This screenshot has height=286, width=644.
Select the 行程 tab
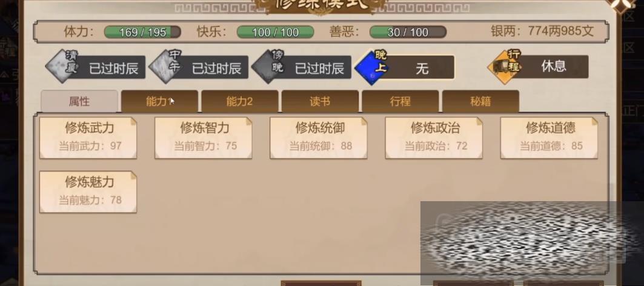pyautogui.click(x=400, y=101)
